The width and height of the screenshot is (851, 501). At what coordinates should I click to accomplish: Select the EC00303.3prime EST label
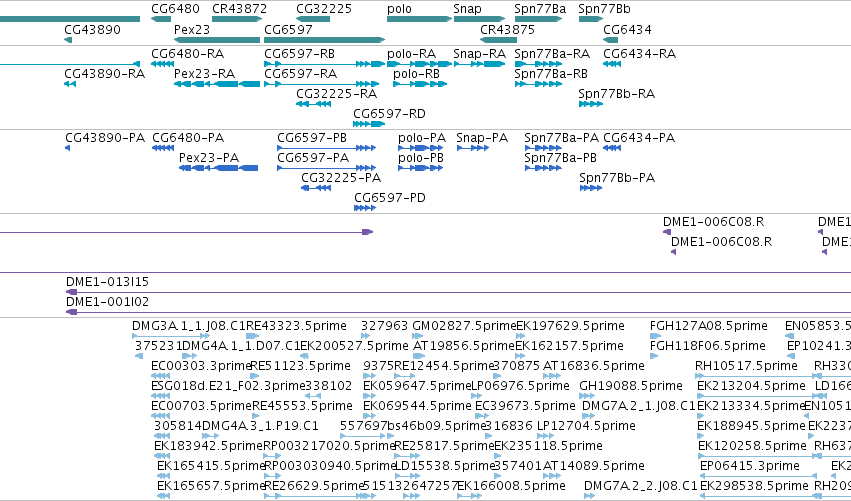(x=201, y=366)
